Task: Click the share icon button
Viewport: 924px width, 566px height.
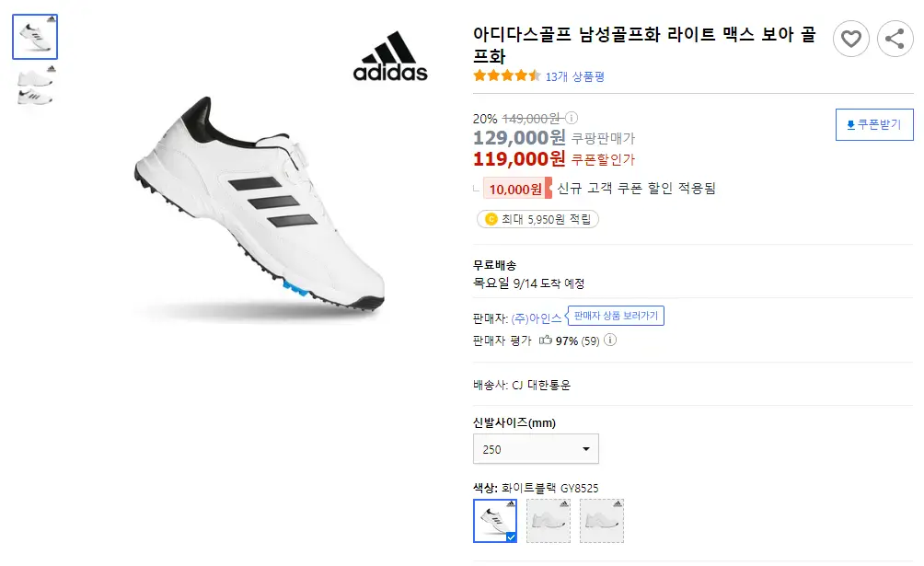Action: pos(893,39)
